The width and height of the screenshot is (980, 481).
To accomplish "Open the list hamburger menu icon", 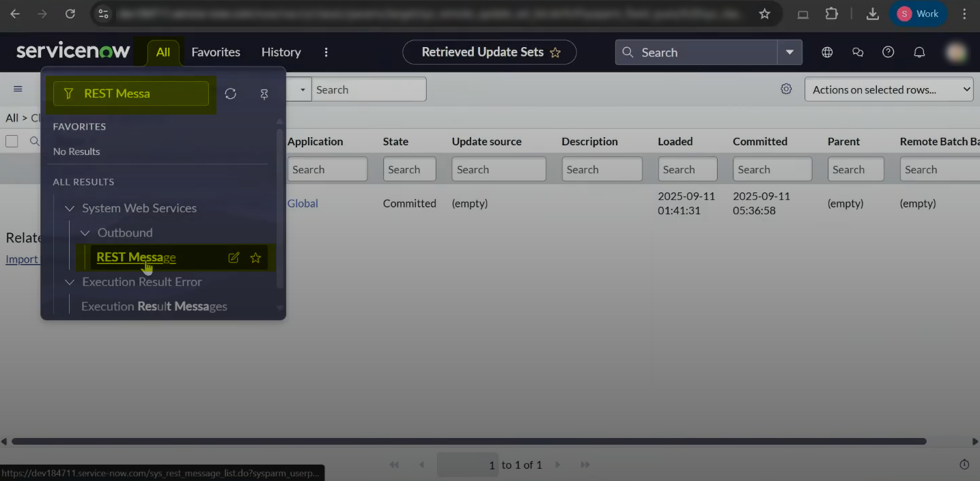I will click(18, 89).
